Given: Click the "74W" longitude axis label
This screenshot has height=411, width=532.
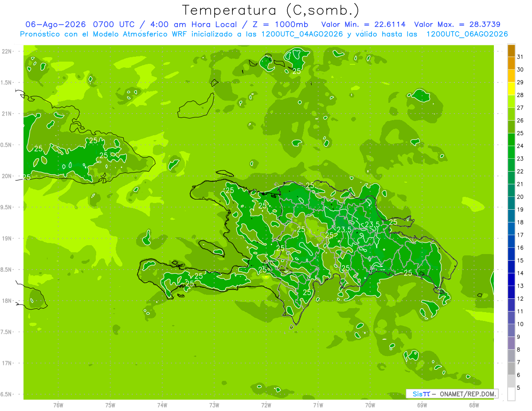Looking at the screenshot, I should pyautogui.click(x=162, y=405).
